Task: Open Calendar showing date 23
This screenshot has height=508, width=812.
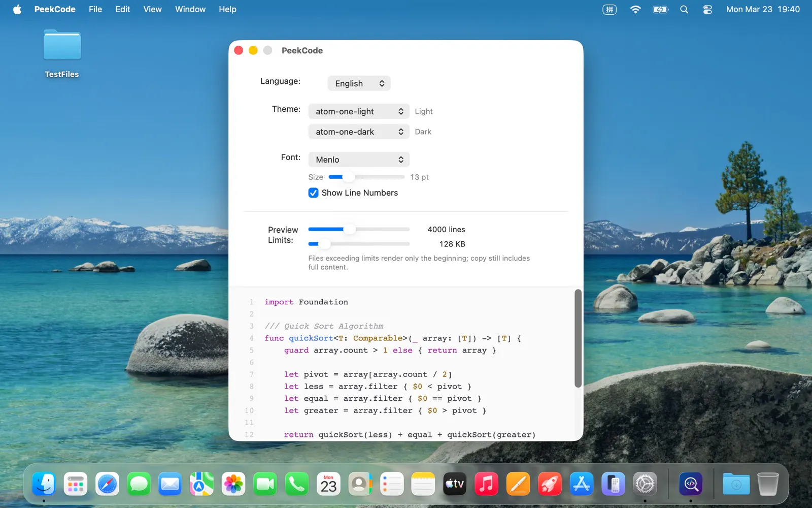Action: (x=328, y=484)
